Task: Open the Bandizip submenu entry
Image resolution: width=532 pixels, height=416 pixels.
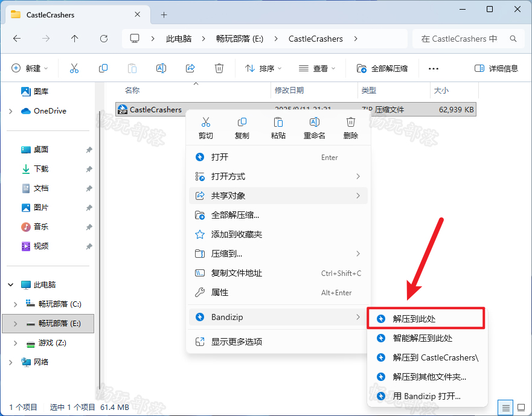Action: [x=278, y=317]
